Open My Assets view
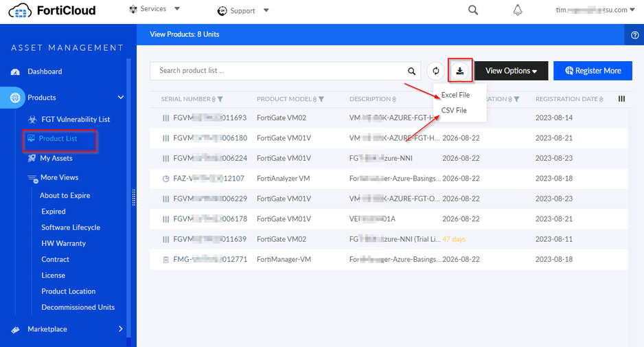 pos(56,158)
